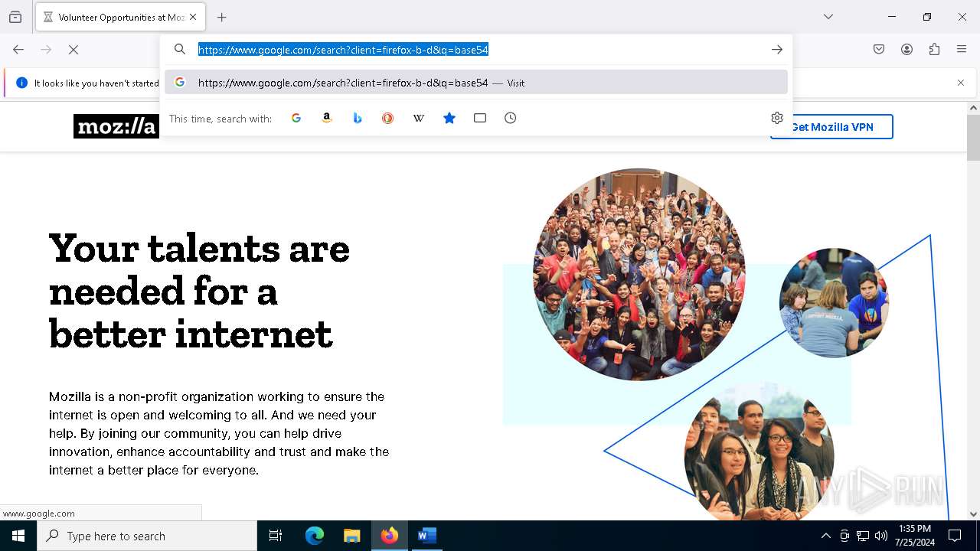Search this time with Wikipedia
This screenshot has width=980, height=551.
pos(419,118)
